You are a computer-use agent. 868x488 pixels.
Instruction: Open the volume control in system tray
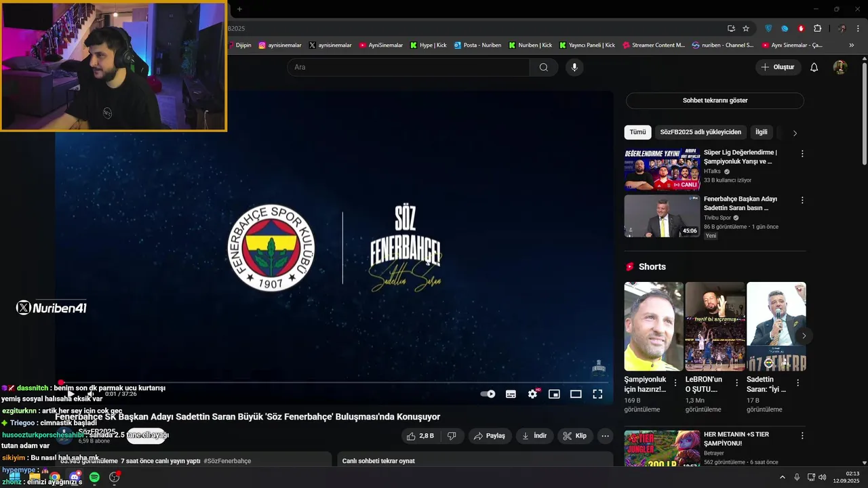[823, 477]
